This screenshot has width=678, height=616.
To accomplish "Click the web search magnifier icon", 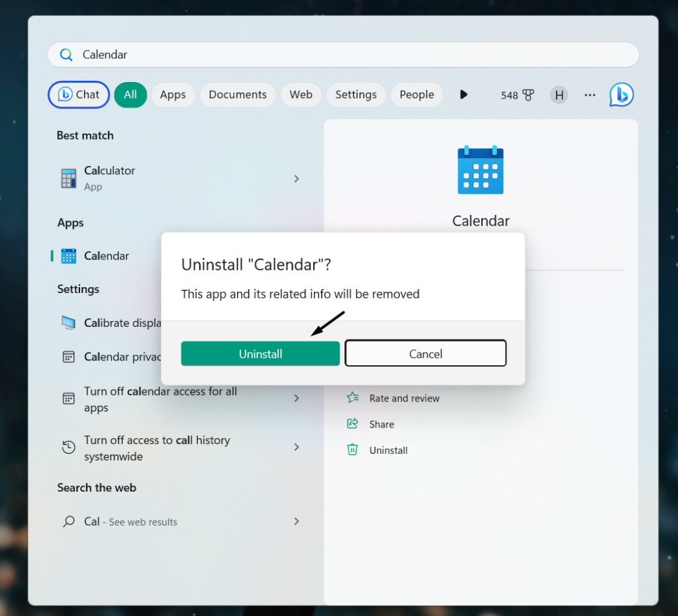I will click(x=68, y=521).
